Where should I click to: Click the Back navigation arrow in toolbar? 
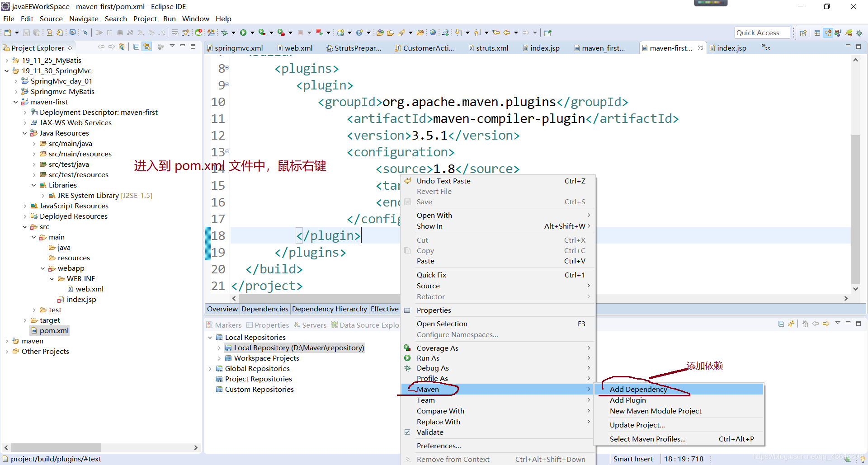point(507,33)
